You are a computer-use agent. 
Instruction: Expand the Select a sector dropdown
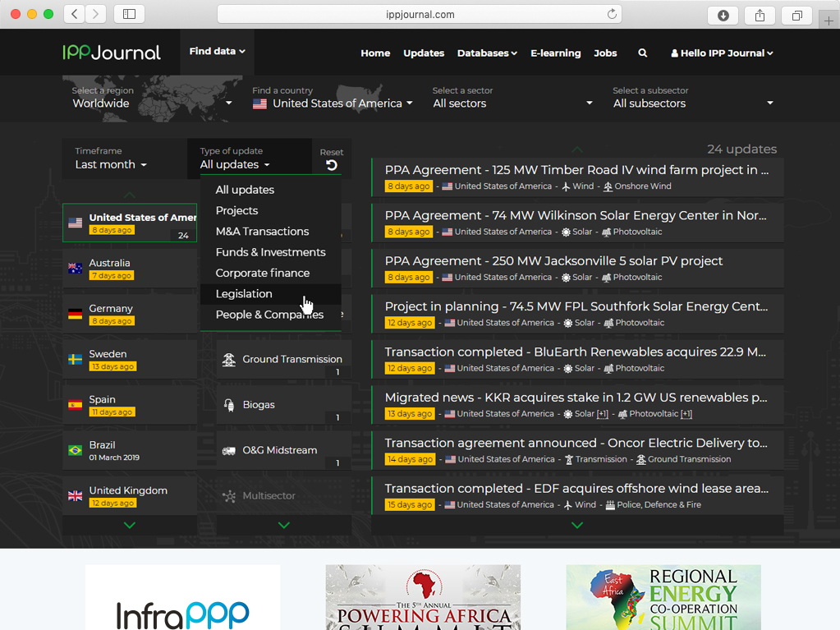512,103
